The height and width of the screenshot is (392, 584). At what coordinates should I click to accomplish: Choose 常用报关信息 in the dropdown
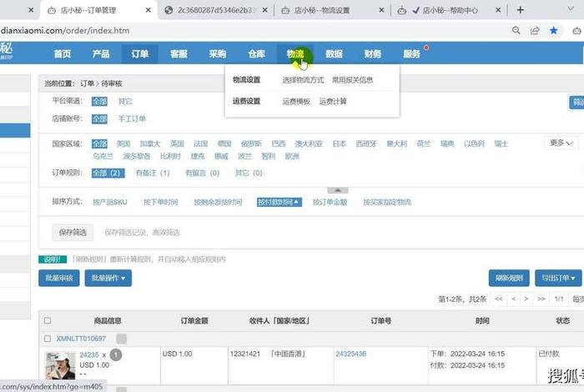(352, 80)
